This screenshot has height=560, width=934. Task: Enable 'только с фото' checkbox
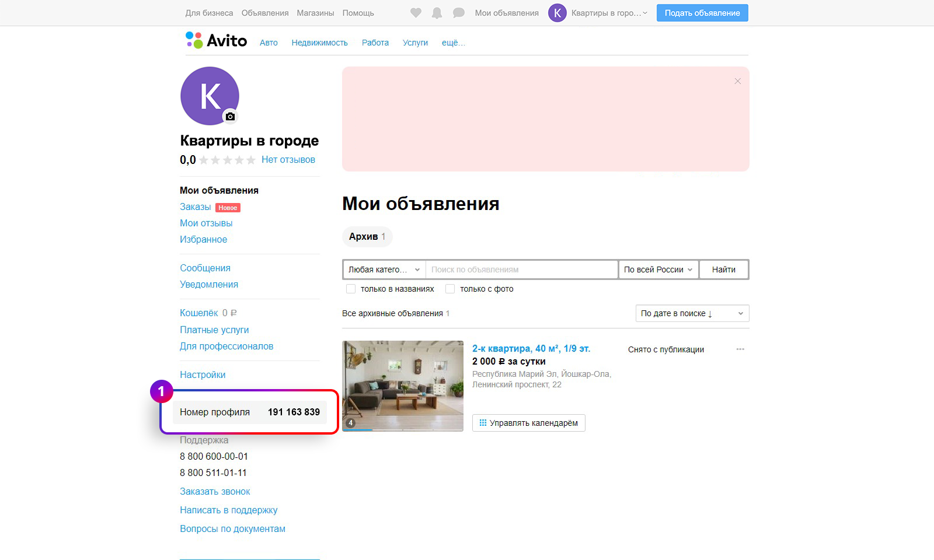coord(450,289)
